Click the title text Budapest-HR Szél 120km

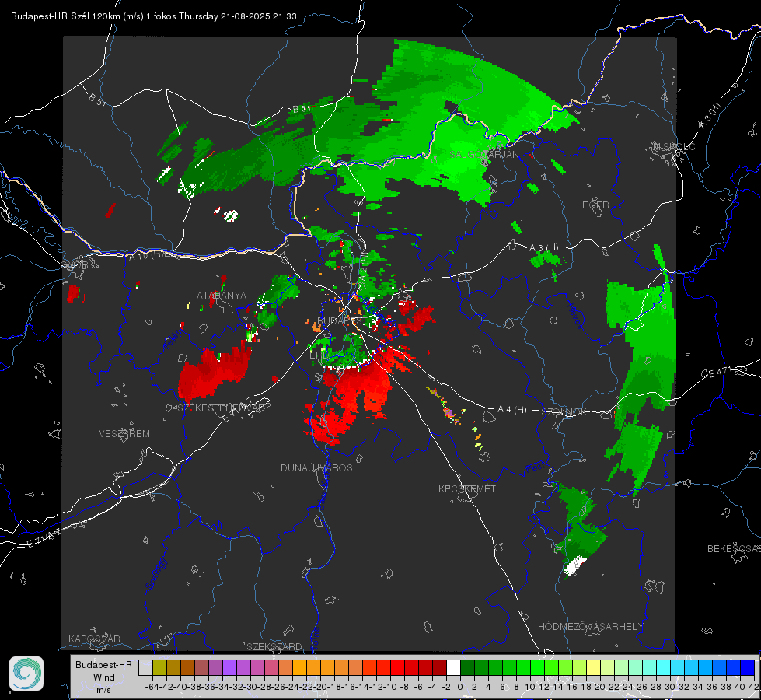tap(66, 16)
